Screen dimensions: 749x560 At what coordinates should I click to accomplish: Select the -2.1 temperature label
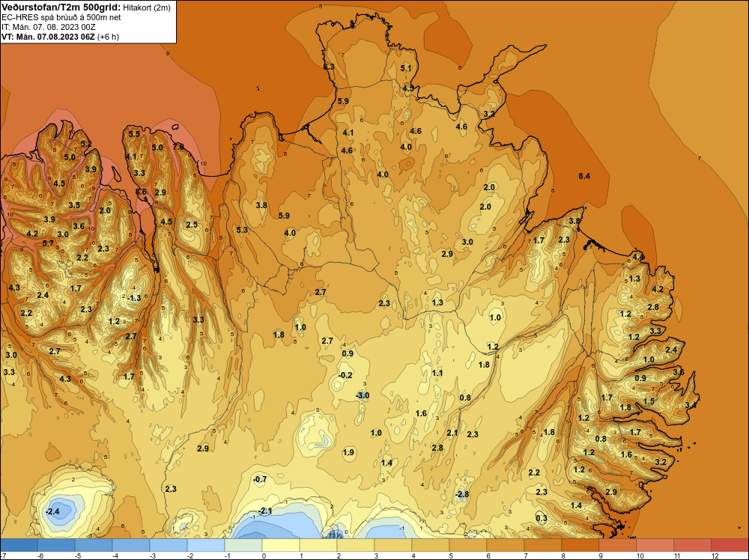coord(264,511)
